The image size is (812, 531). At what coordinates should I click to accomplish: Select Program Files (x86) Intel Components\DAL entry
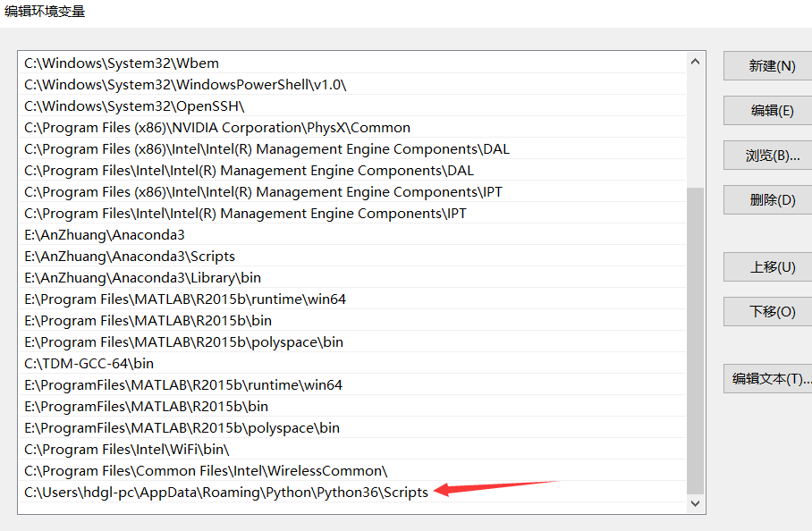(x=352, y=149)
